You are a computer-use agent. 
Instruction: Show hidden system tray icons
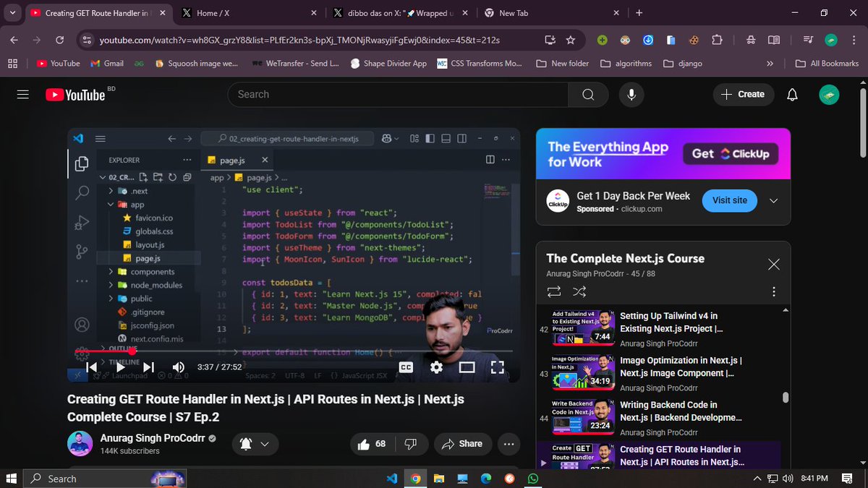[757, 479]
